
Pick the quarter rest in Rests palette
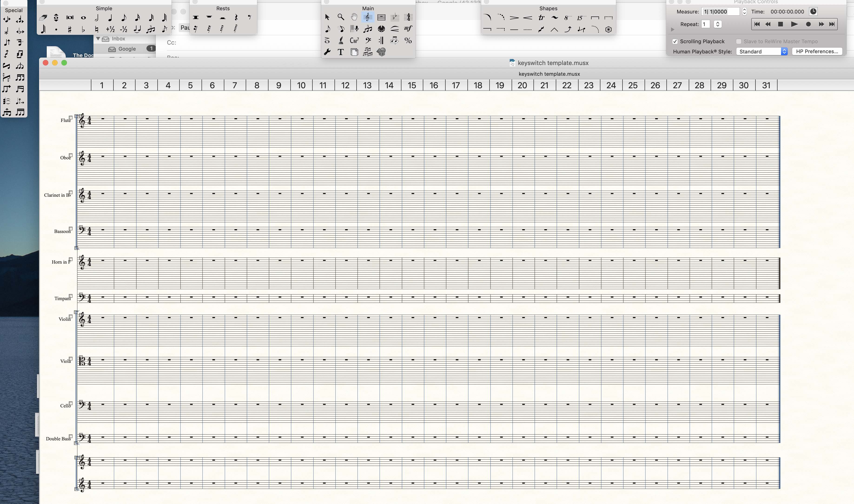point(236,17)
